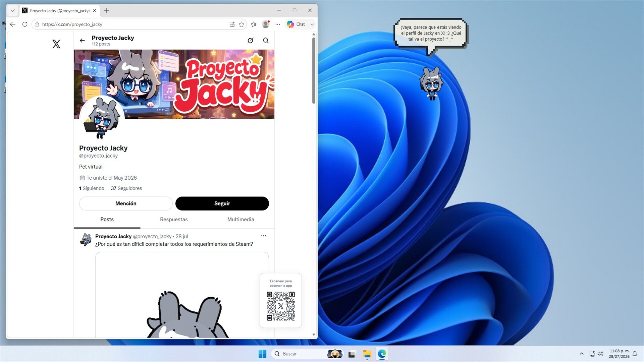
Task: Click the scrollbar up arrow
Action: point(314,34)
